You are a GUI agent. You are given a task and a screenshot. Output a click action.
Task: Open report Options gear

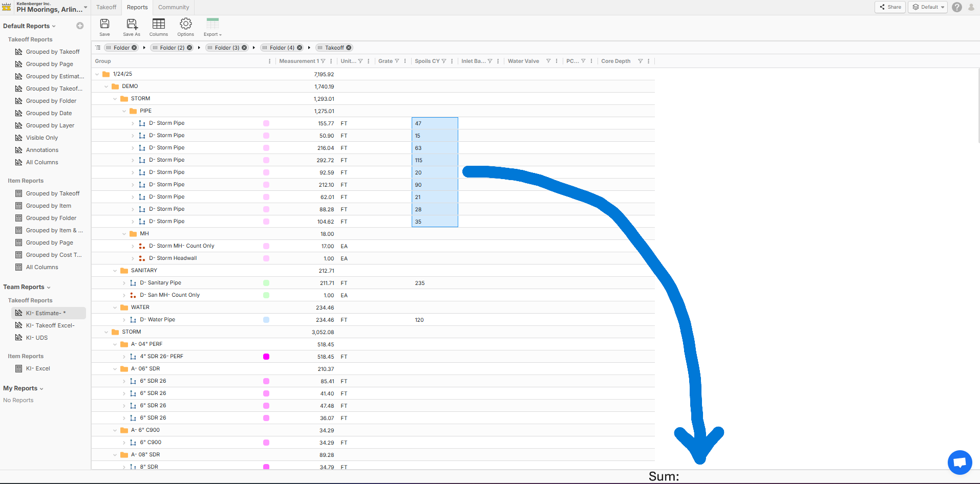185,27
